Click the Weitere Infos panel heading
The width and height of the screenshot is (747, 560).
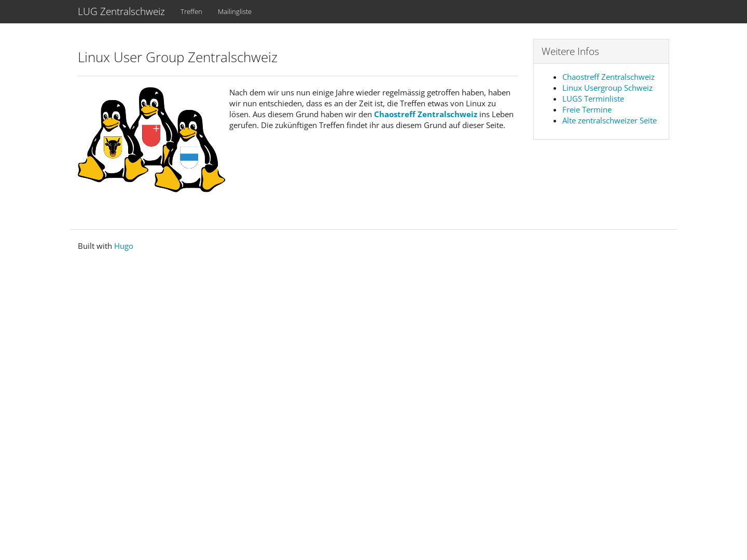tap(570, 51)
